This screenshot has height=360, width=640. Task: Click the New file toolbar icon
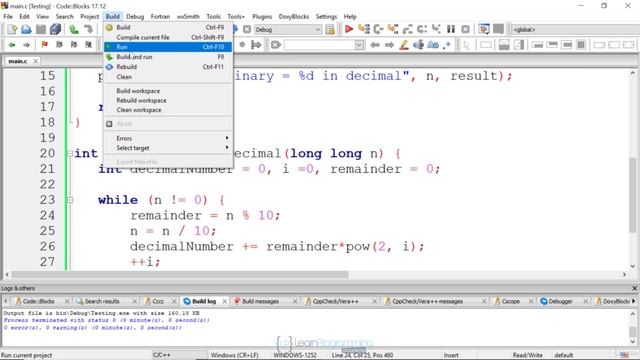click(12, 29)
